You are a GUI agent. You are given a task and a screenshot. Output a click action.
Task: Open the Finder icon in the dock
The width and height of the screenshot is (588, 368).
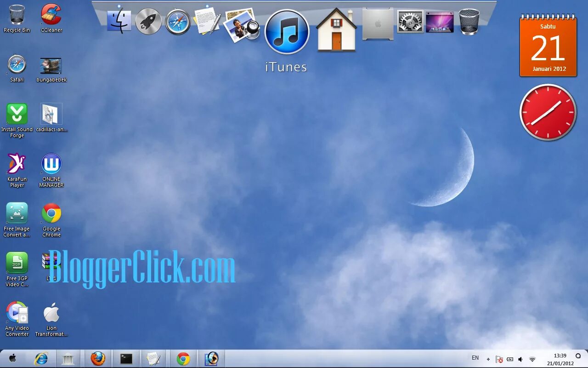coord(119,21)
